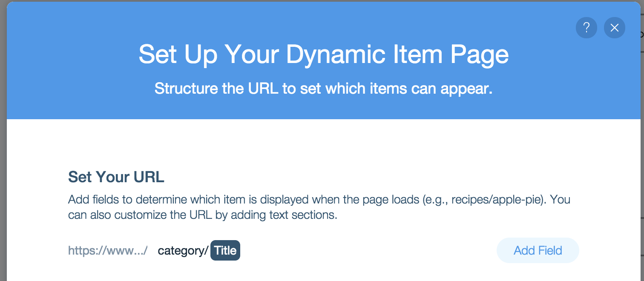Close the Dynamic Item Page dialog

(614, 28)
